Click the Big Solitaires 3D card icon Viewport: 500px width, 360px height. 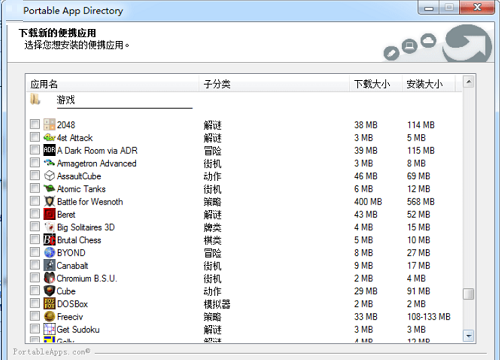pos(49,227)
